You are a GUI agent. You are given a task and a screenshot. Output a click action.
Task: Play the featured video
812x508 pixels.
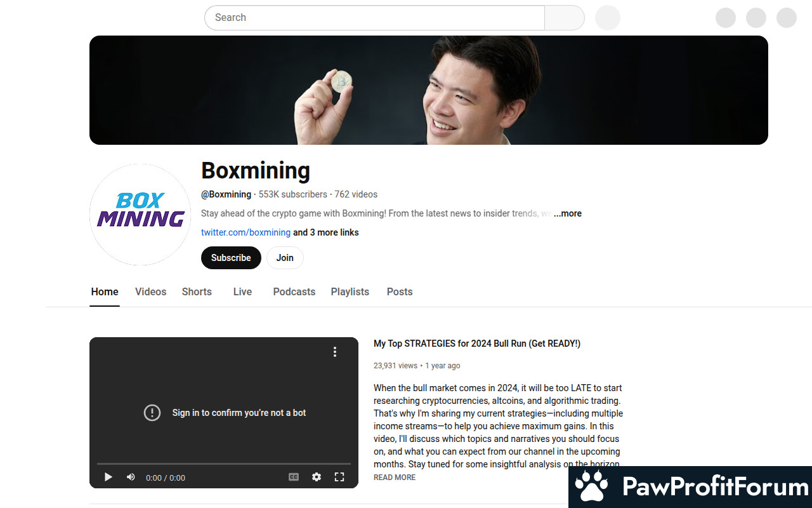click(108, 478)
